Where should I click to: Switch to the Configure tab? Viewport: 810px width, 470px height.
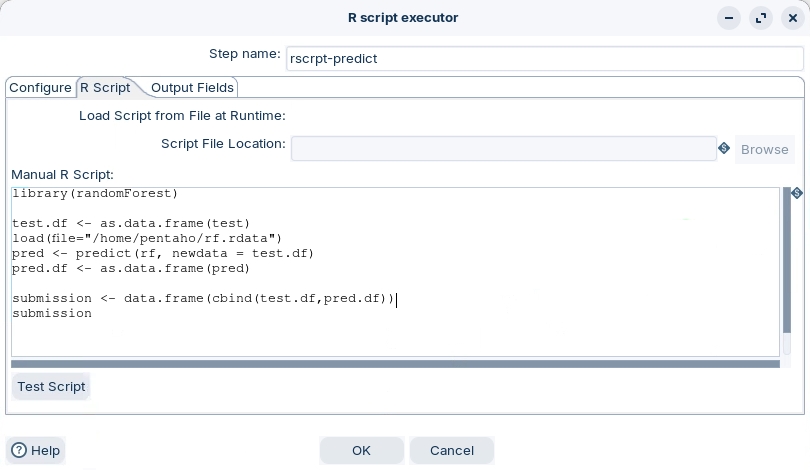point(40,88)
